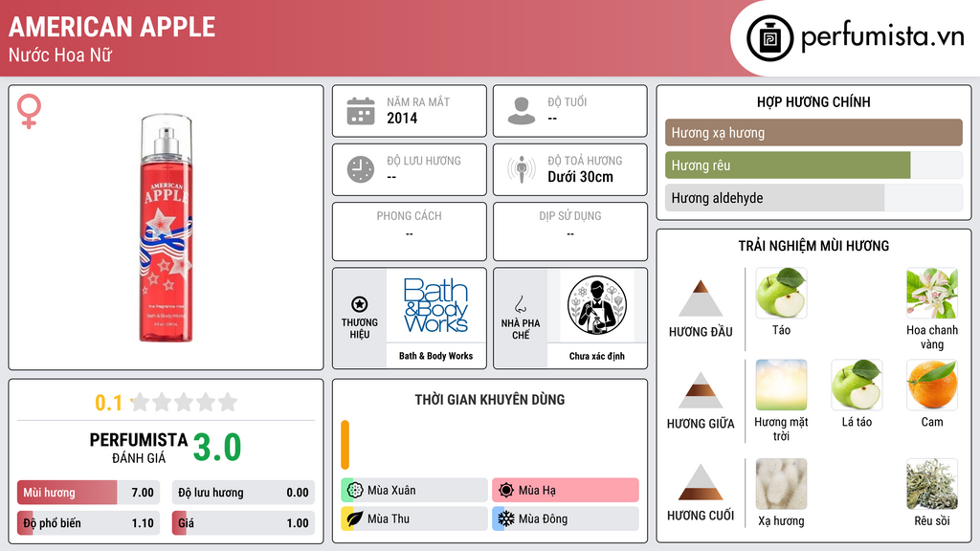Click the Rêu sồi oakmoss note image
The width and height of the screenshot is (980, 551).
[x=932, y=484]
